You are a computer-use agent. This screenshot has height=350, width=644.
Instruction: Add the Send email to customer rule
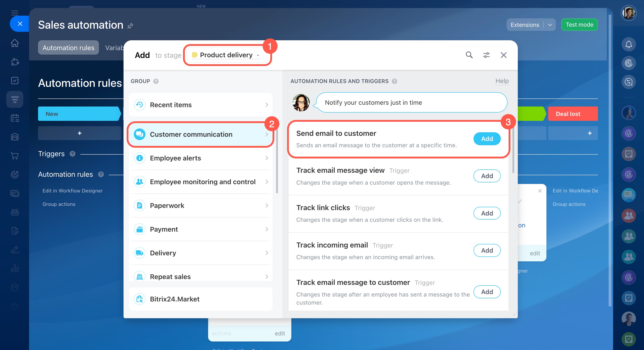point(487,139)
